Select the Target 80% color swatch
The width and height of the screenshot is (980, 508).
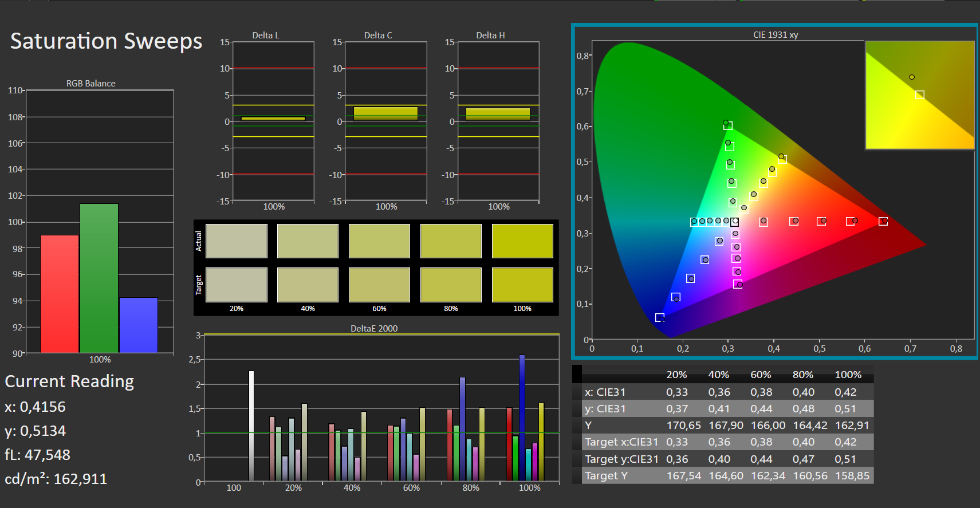tap(451, 285)
